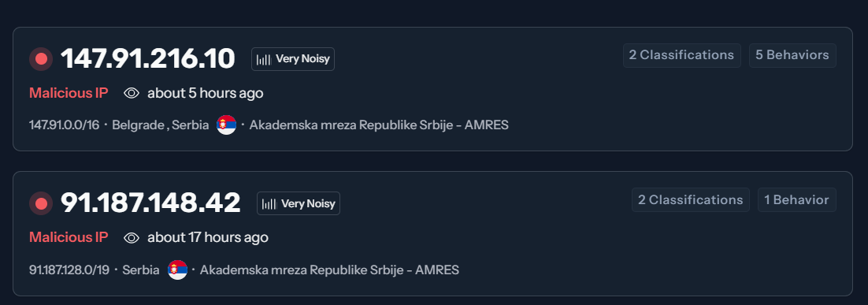The height and width of the screenshot is (305, 868).
Task: Click the Serbia flag in the 91.187.148.42 card
Action: 177,270
